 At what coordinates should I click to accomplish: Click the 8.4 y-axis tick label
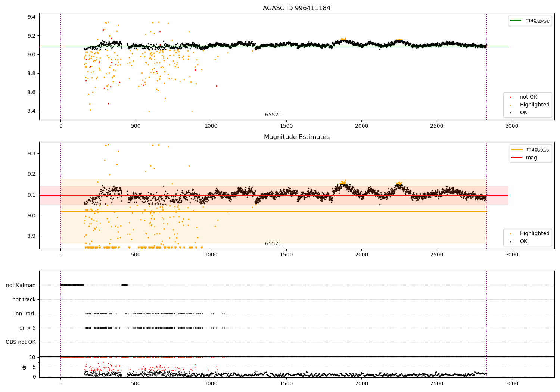click(31, 111)
